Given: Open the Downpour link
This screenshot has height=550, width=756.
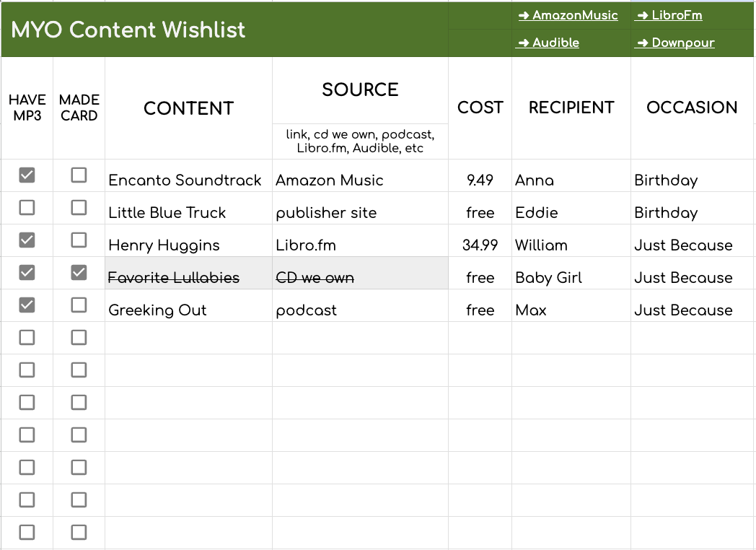Looking at the screenshot, I should [675, 43].
